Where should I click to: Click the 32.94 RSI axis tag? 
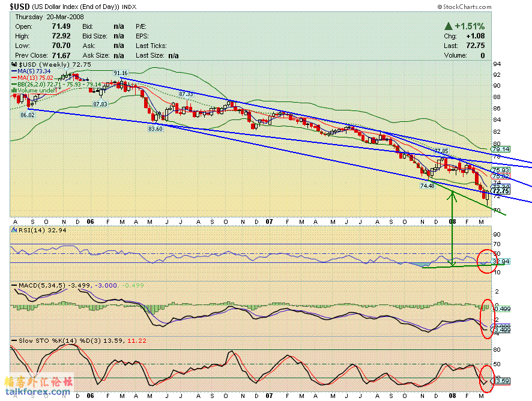pyautogui.click(x=501, y=262)
